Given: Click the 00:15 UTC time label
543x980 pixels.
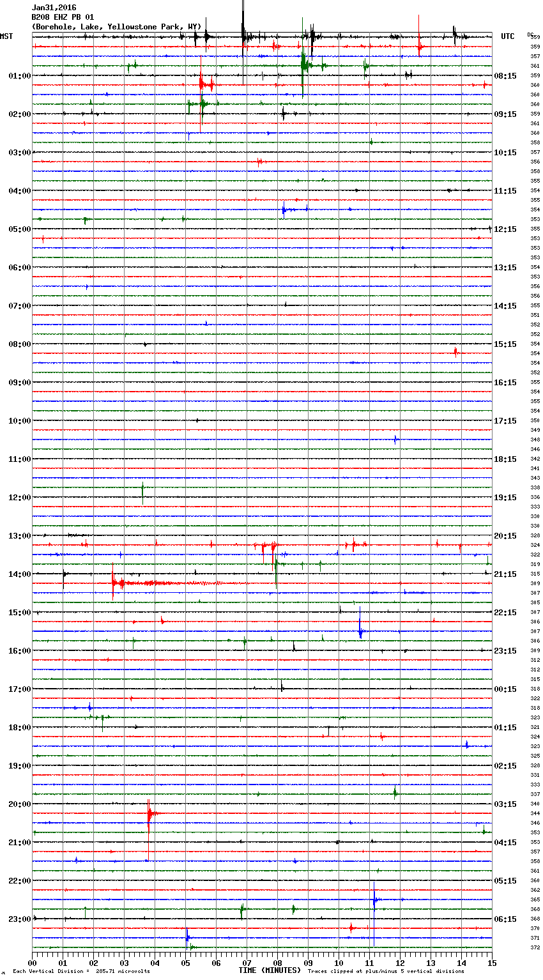Looking at the screenshot, I should click(505, 689).
